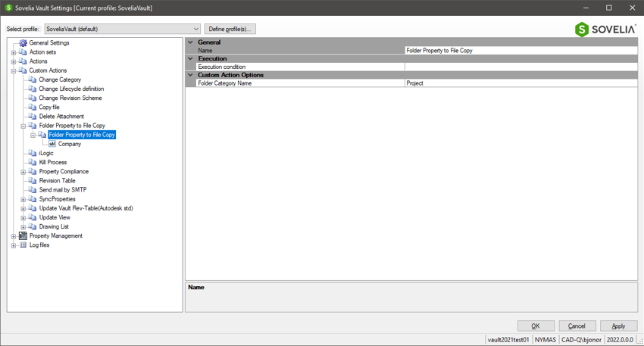644x346 pixels.
Task: Click the Company property icon
Action: point(52,144)
